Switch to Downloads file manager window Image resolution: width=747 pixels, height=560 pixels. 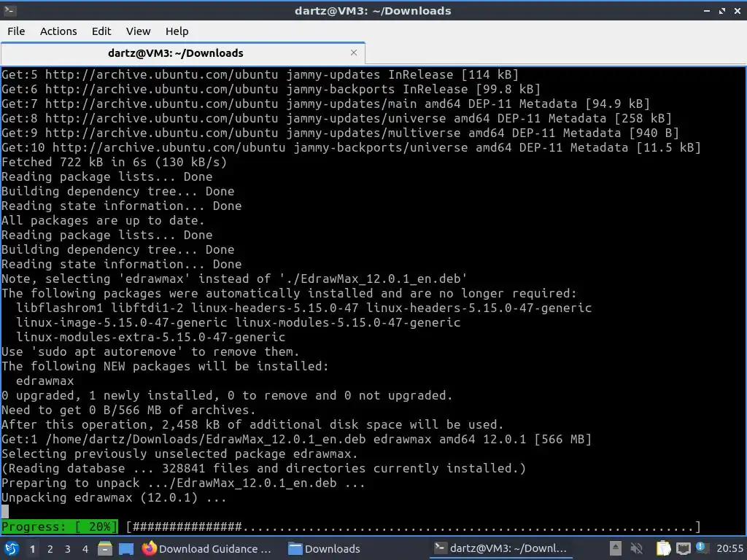tap(325, 548)
